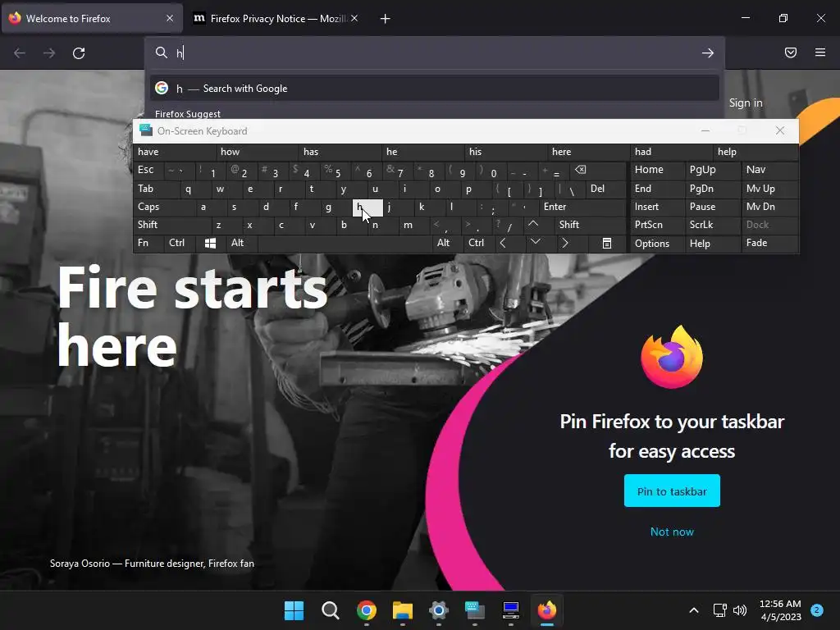
Task: Switch to the Firefox Privacy Notice tab
Action: coord(276,18)
